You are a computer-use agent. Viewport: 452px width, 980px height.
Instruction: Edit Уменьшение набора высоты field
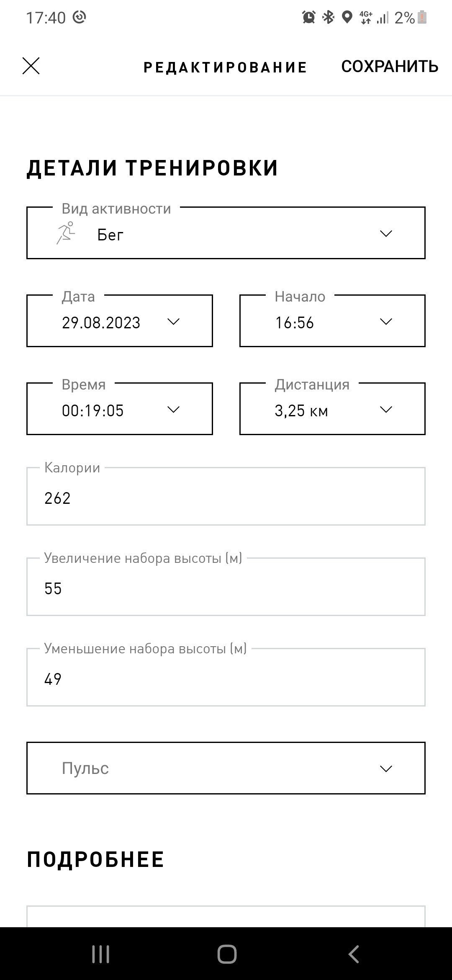click(226, 677)
